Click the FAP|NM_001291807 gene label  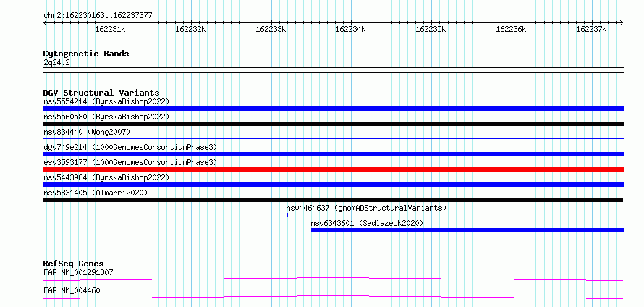point(78,272)
